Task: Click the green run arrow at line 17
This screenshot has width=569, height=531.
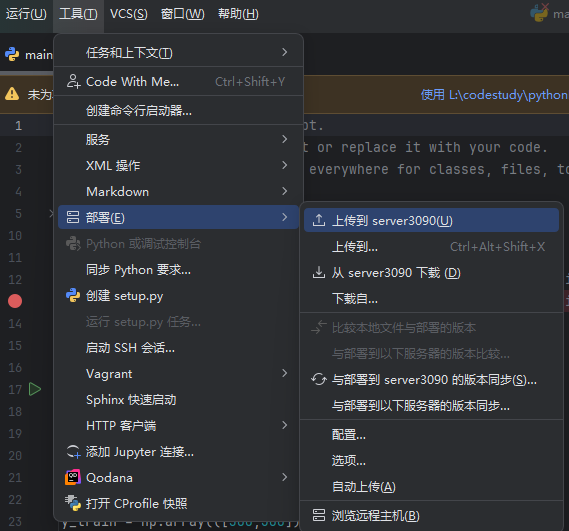Action: coord(35,389)
